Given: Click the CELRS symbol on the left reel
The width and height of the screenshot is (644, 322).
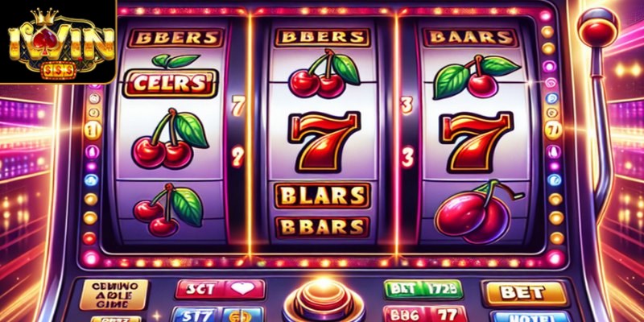Looking at the screenshot, I should [x=170, y=84].
